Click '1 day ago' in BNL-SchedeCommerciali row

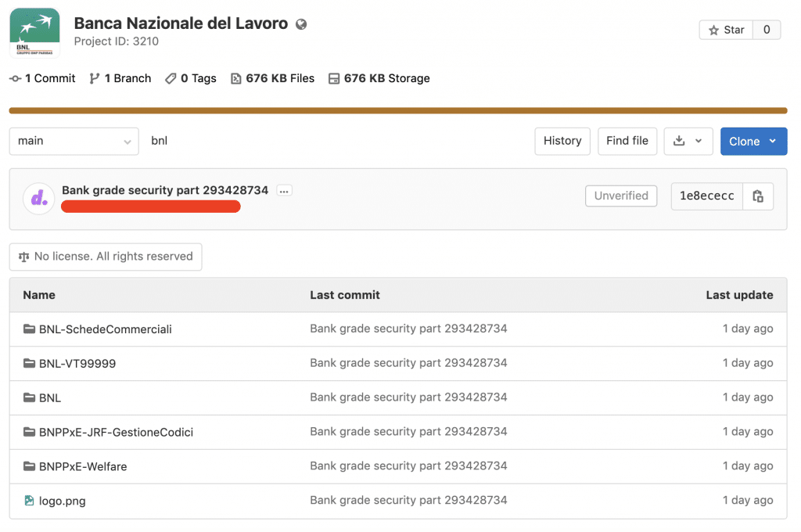748,329
